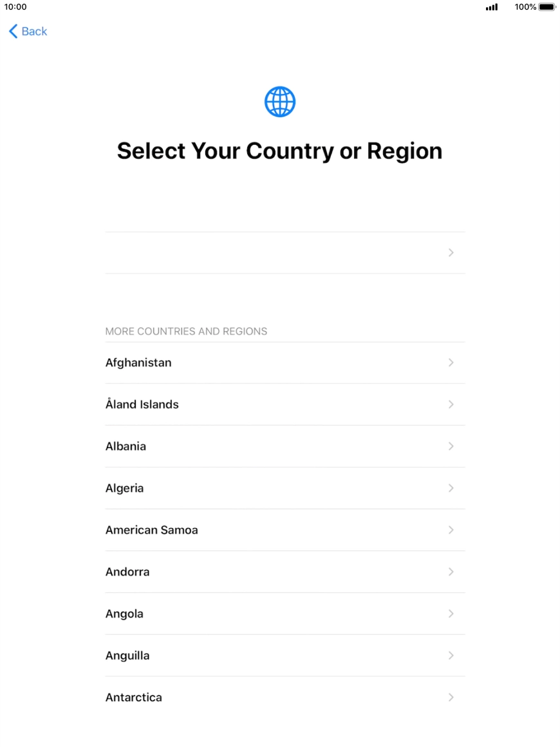Viewport: 560px width, 747px height.
Task: Click the chevron beside Antarctica
Action: pos(451,697)
